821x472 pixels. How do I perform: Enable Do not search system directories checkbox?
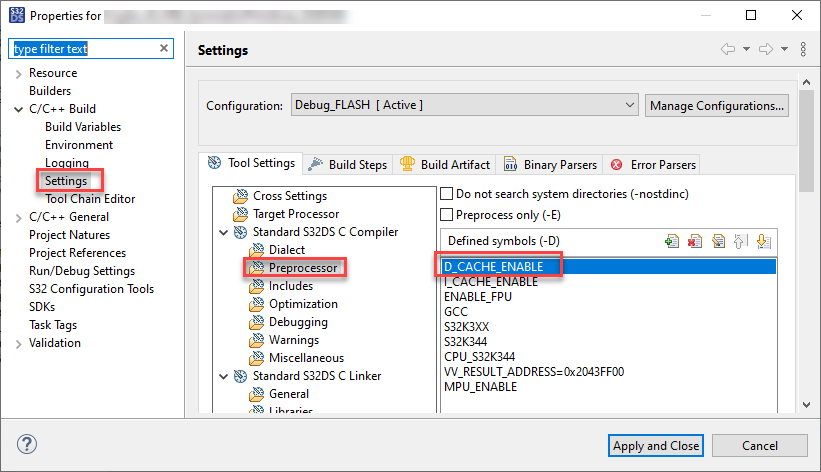[x=448, y=193]
